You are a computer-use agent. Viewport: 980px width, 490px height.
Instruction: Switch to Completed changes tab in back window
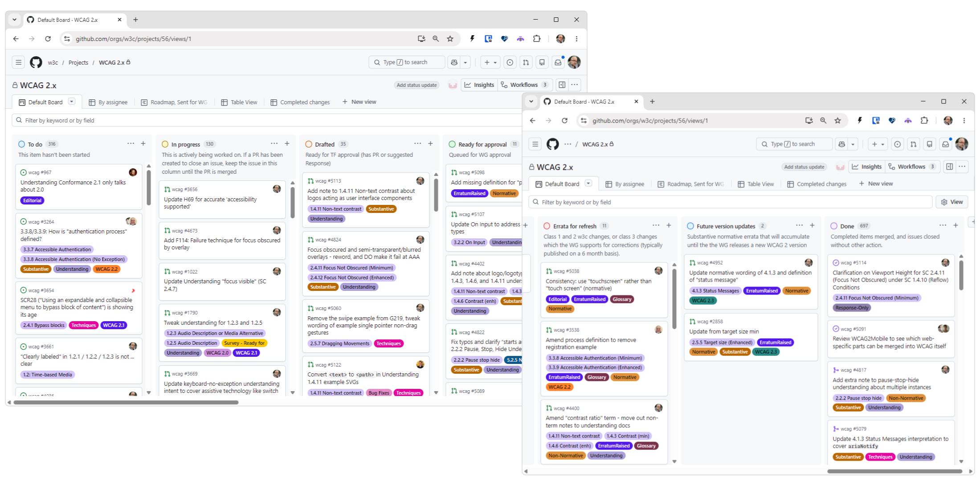(x=300, y=102)
